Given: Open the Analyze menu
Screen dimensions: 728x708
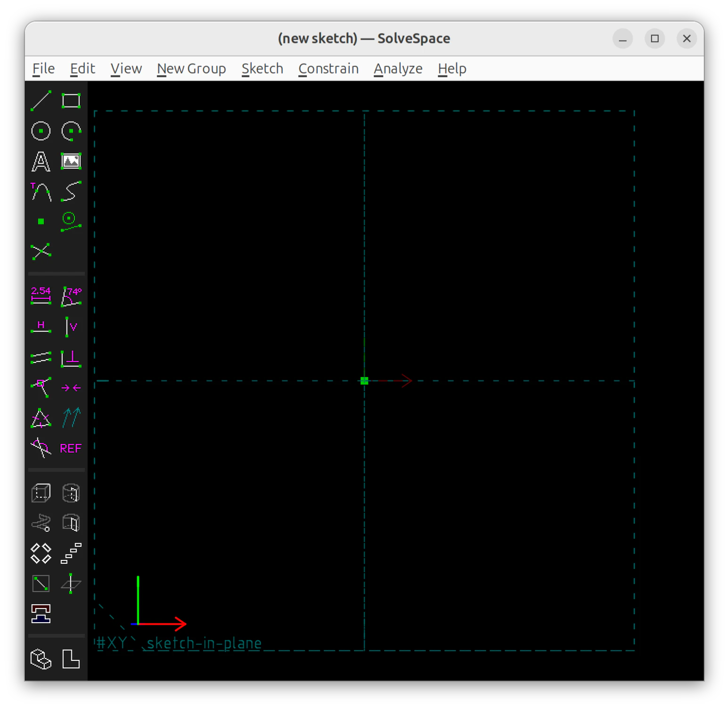Looking at the screenshot, I should (x=398, y=69).
